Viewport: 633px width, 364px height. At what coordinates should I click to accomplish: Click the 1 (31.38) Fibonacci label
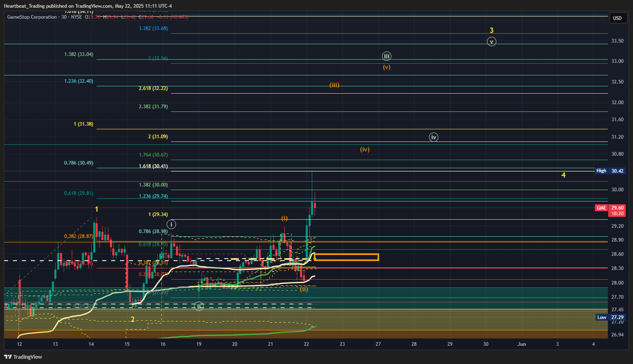(x=84, y=124)
